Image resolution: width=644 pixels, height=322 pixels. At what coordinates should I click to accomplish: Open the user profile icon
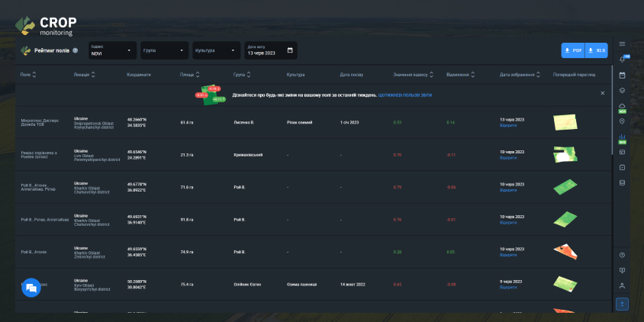(622, 285)
